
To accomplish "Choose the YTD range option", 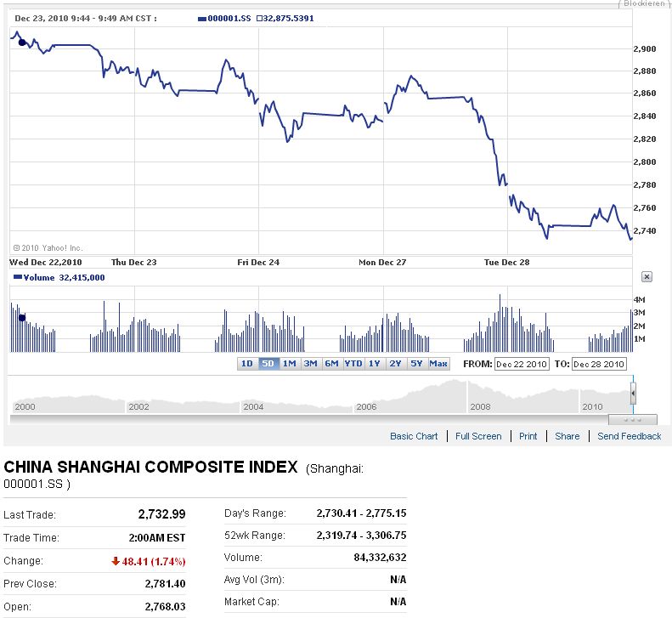I will tap(353, 364).
